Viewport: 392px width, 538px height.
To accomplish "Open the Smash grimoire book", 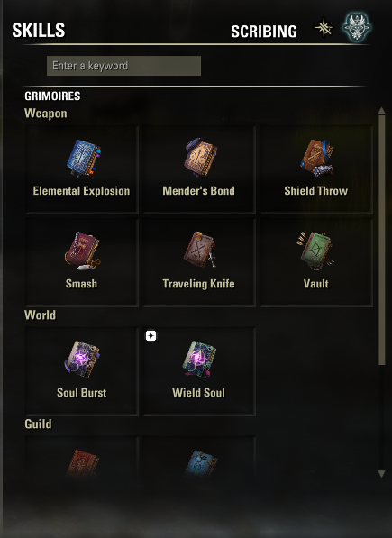I will pos(82,251).
